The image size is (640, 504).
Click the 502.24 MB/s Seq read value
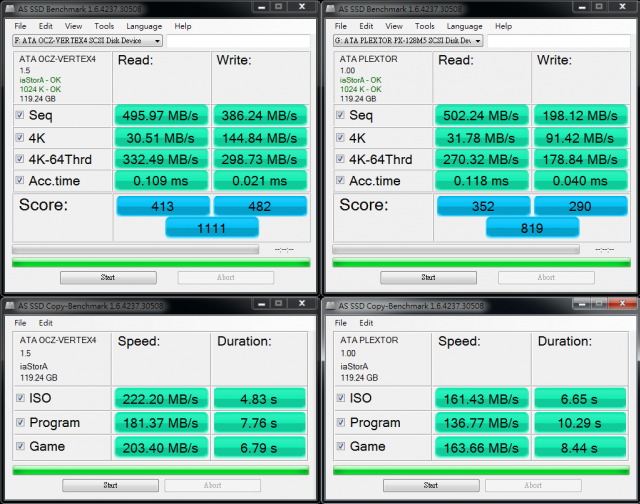[x=482, y=115]
